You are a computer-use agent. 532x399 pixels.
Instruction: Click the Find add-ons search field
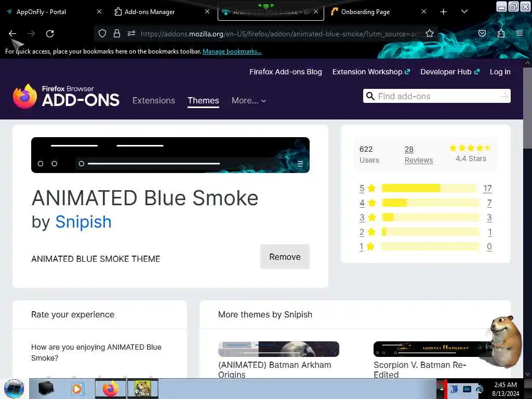[x=437, y=96]
